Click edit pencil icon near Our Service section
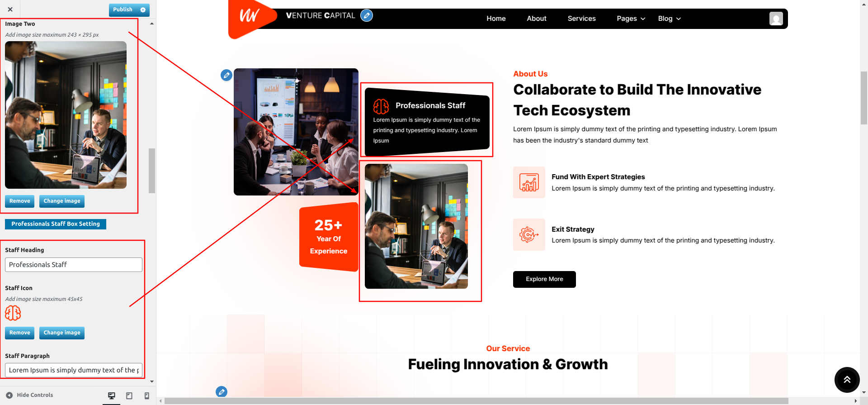 (x=222, y=392)
